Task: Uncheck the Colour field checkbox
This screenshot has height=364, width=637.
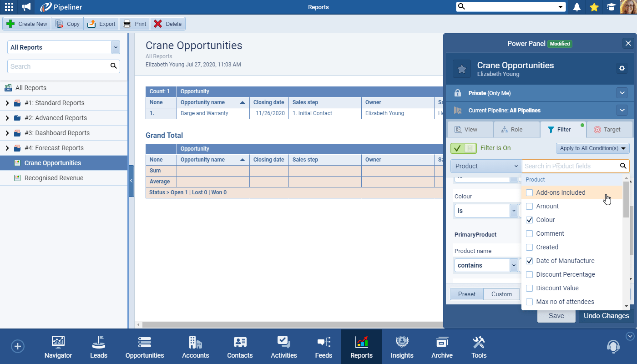Action: [x=529, y=220]
